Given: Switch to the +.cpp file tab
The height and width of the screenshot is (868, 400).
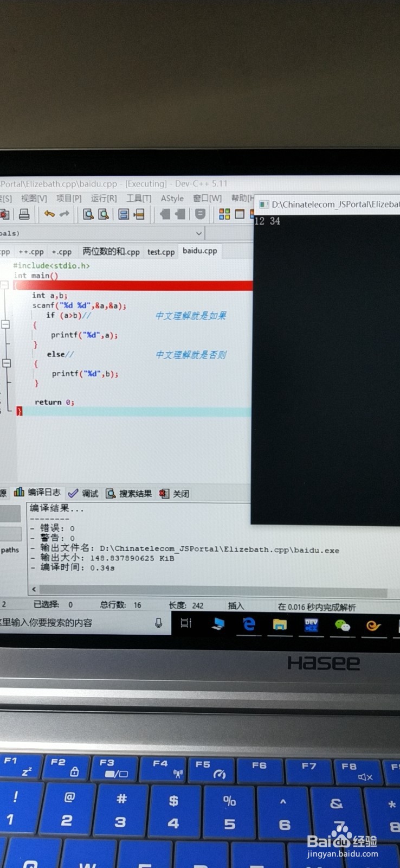Looking at the screenshot, I should 61,252.
